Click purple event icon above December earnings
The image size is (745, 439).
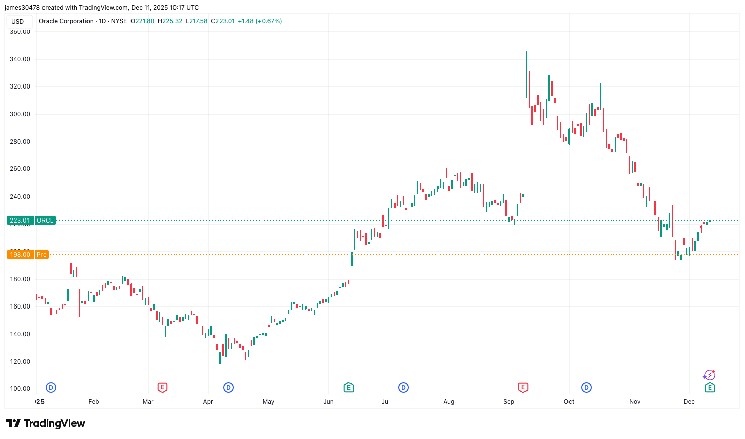point(709,373)
